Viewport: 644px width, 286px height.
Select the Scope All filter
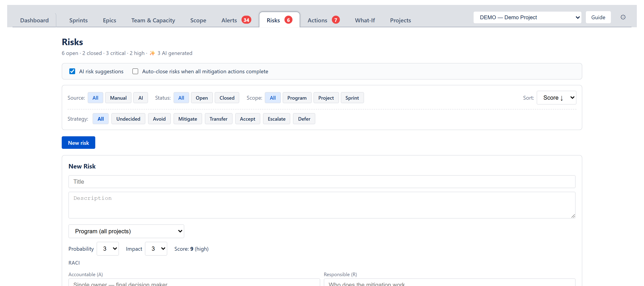tap(273, 98)
